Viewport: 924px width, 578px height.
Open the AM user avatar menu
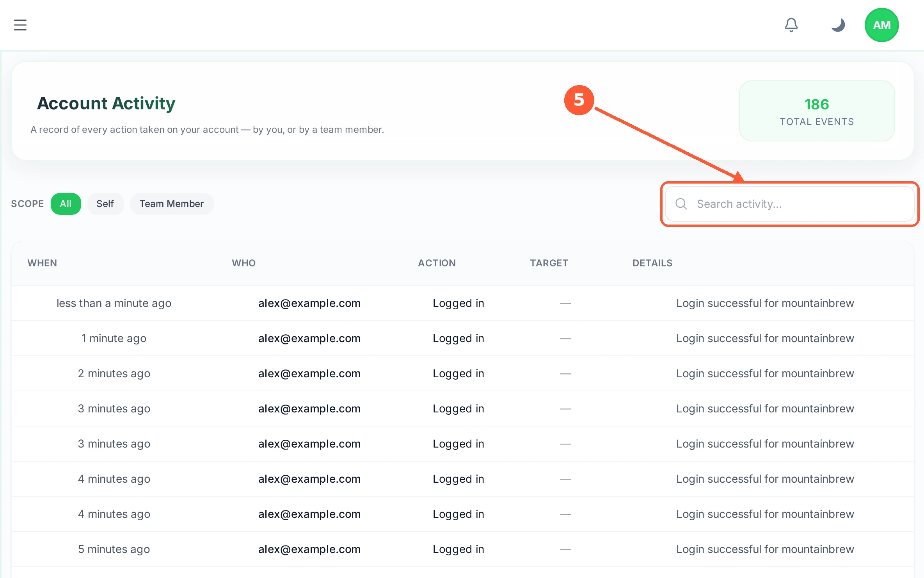click(x=881, y=25)
